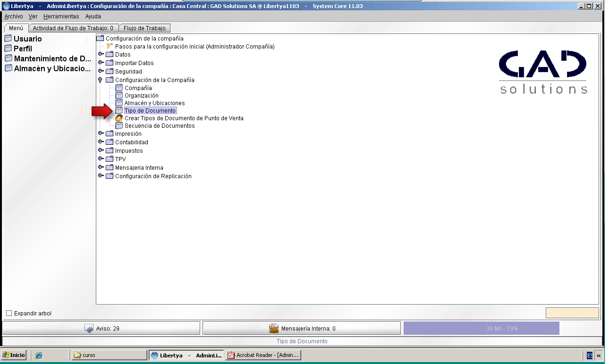The width and height of the screenshot is (609, 364).
Task: Select the Compañía tree entry
Action: (138, 88)
